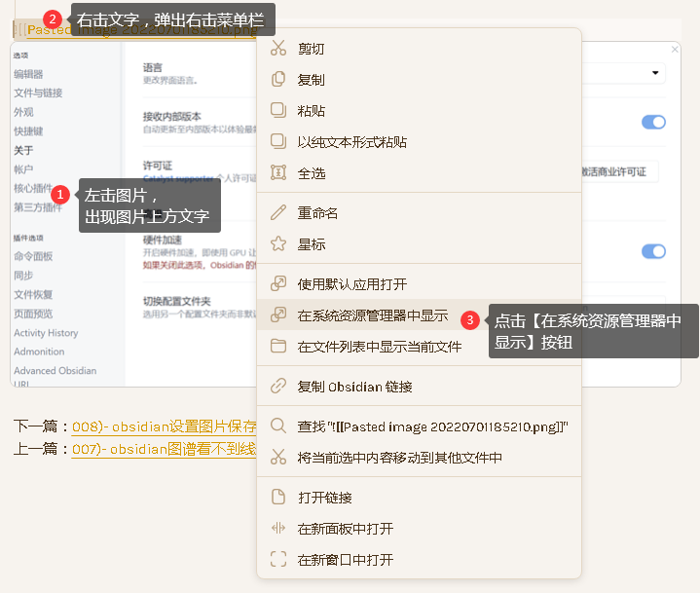The height and width of the screenshot is (593, 700).
Task: Close the settings dialog with X
Action: pyautogui.click(x=675, y=49)
